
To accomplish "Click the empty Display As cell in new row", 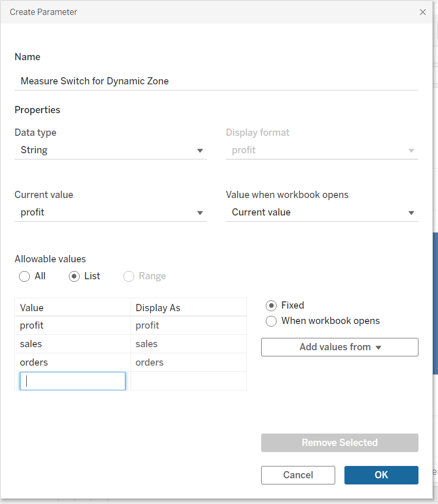I will click(188, 381).
